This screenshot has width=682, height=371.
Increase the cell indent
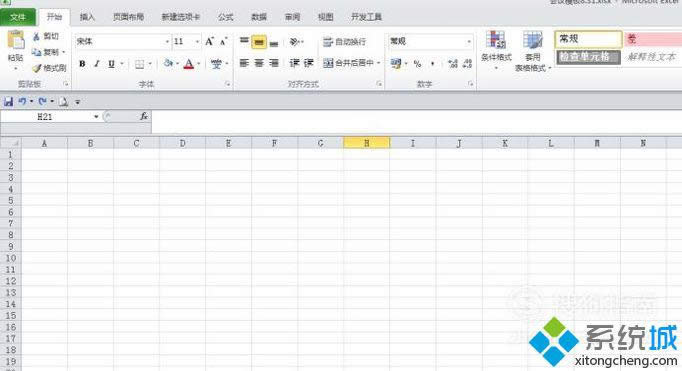pyautogui.click(x=308, y=64)
